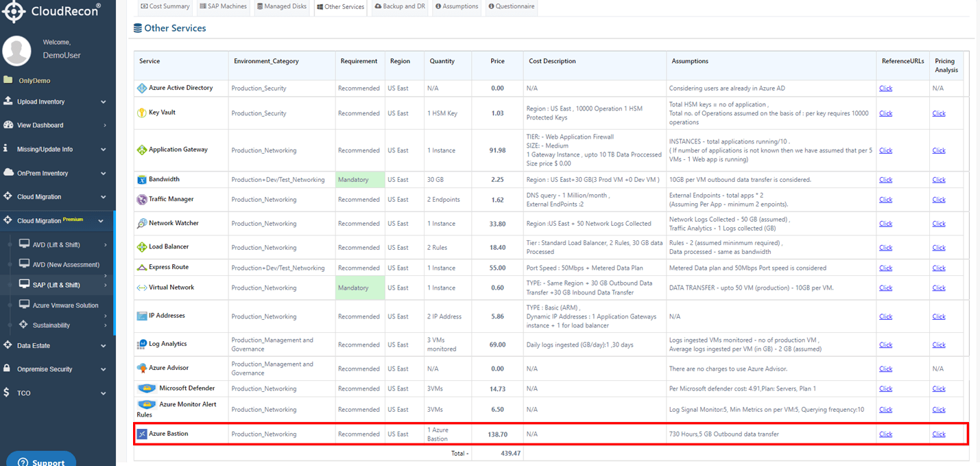Click the Application Gateway icon
Viewport: 980px width, 466px height.
click(142, 150)
